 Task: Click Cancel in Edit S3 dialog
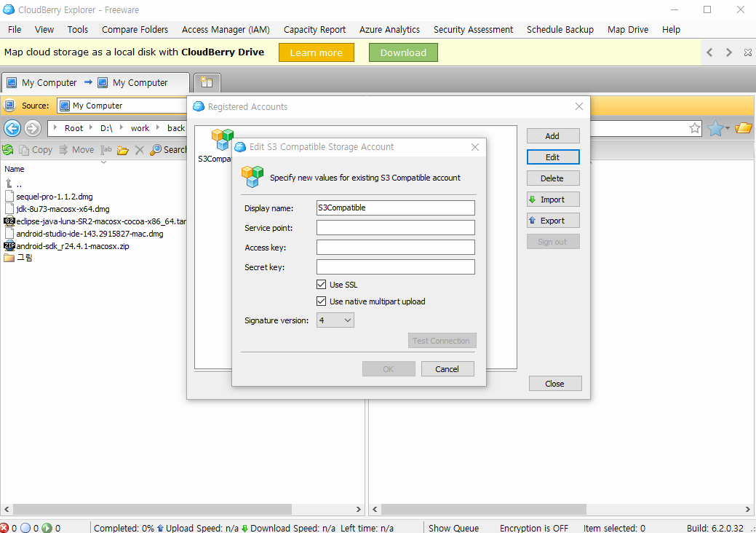[x=447, y=369]
